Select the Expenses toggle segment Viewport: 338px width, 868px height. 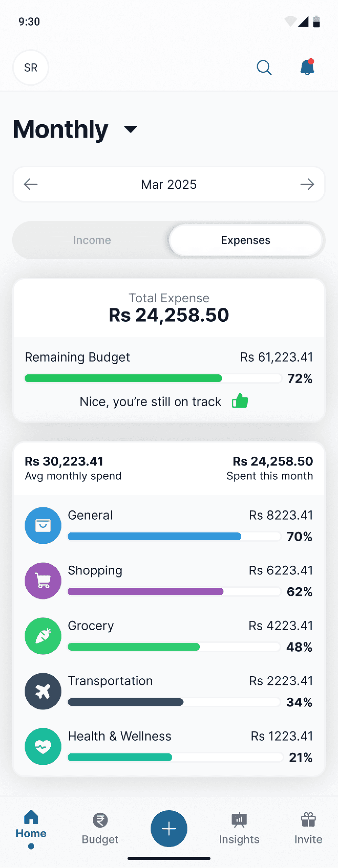pyautogui.click(x=246, y=240)
